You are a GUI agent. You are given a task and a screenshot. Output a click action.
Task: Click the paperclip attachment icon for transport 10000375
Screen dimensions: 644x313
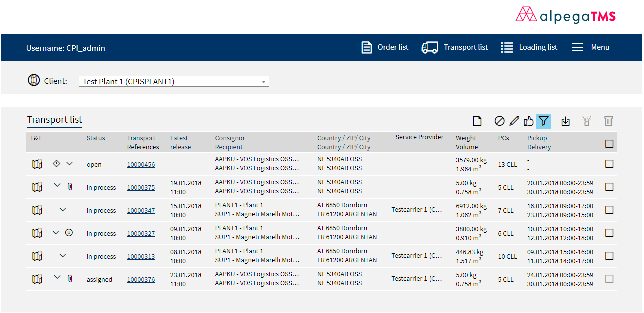pos(70,186)
